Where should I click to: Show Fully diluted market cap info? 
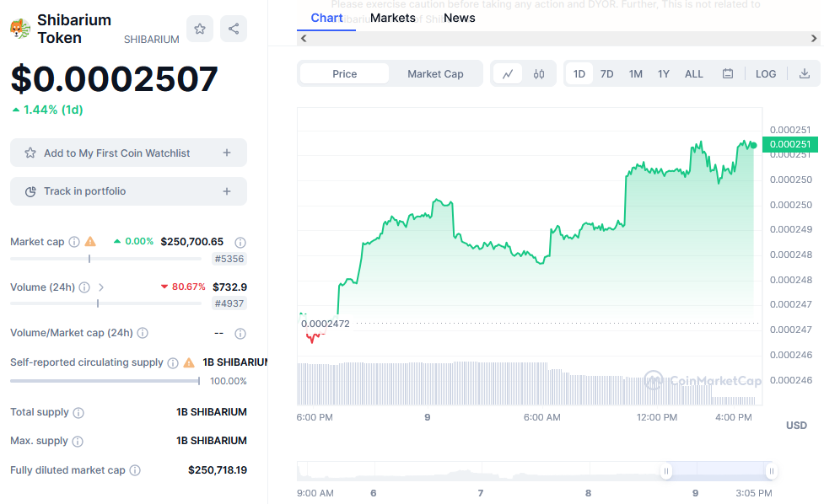coord(135,470)
